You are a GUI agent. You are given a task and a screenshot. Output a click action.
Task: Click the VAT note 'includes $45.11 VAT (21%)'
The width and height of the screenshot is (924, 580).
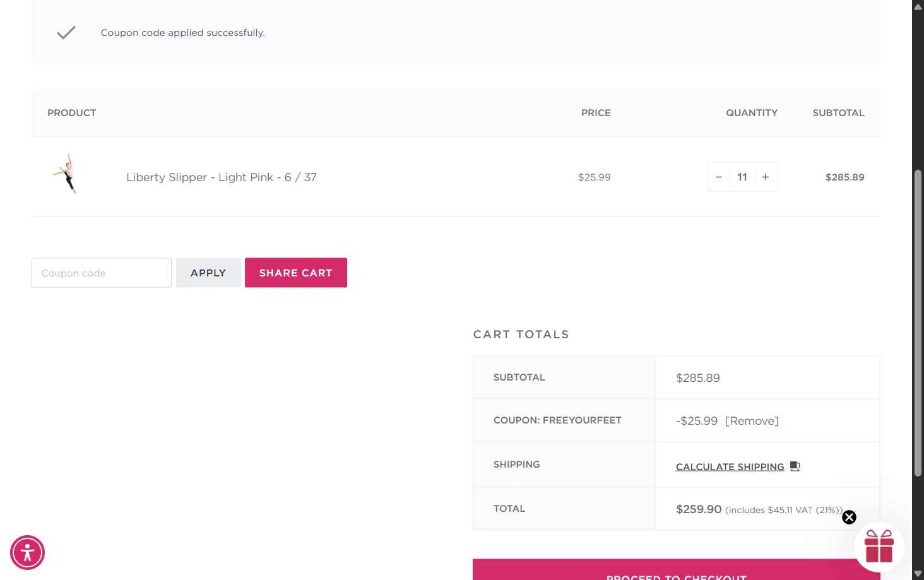[x=784, y=510]
